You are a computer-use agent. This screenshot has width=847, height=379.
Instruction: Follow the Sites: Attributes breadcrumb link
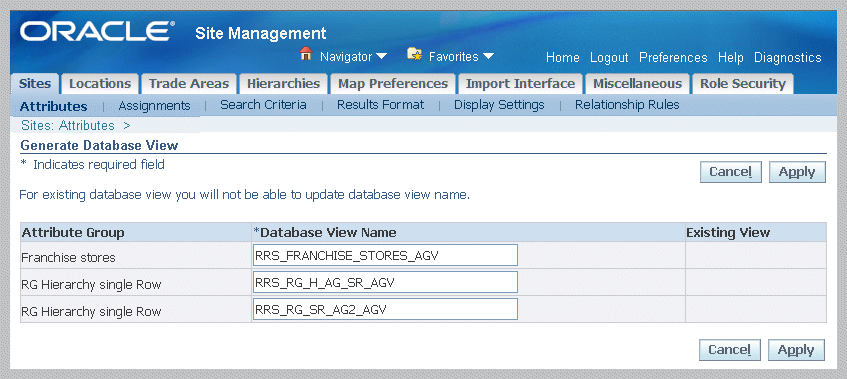tap(68, 126)
